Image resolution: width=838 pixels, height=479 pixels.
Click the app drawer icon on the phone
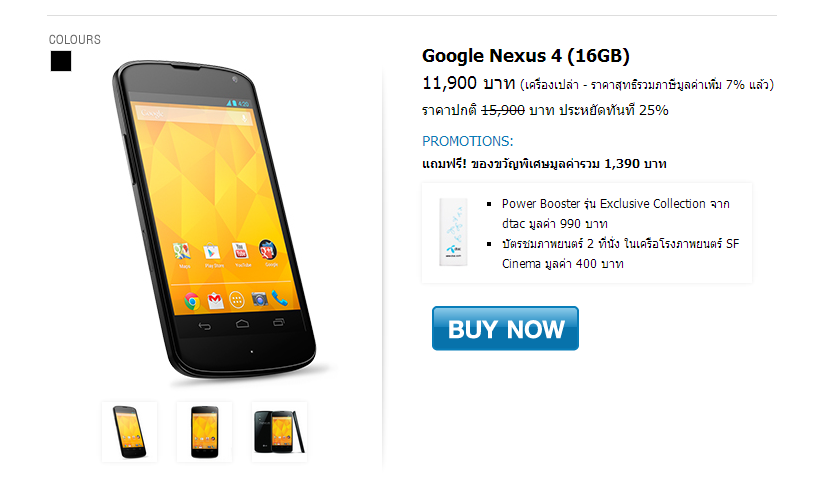pos(237,300)
